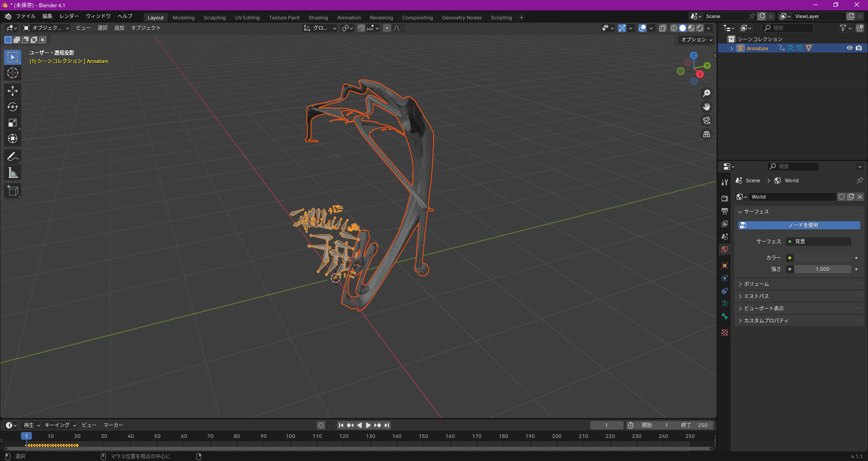Open the 編集 menu

pos(47,16)
